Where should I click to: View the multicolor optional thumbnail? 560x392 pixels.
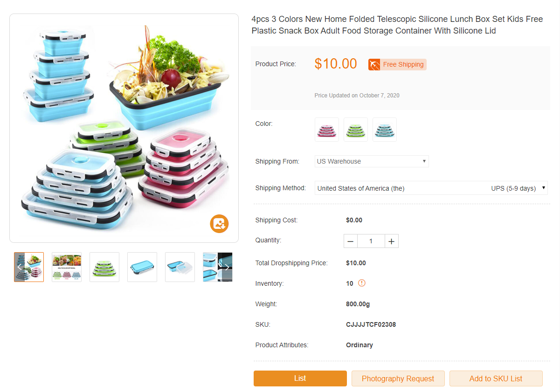click(67, 267)
